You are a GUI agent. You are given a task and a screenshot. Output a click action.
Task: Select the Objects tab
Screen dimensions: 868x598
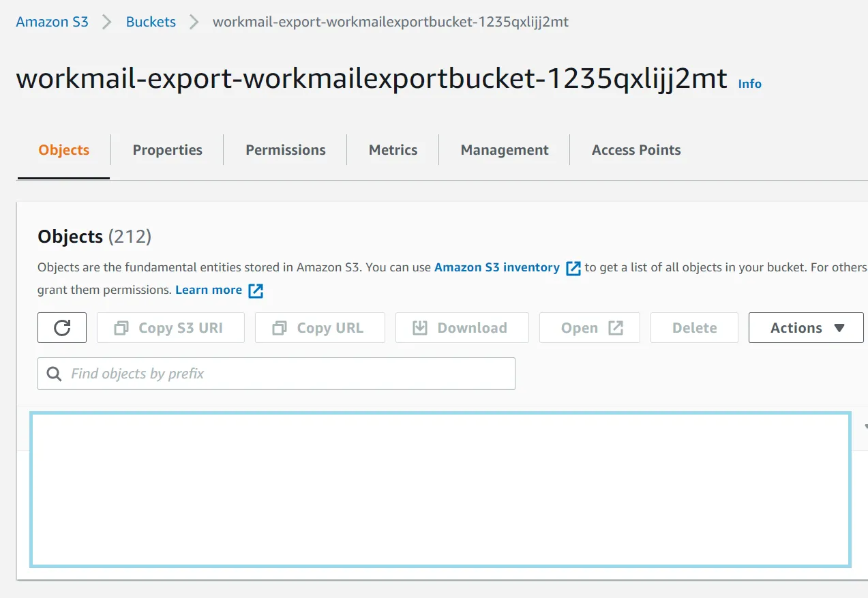click(64, 150)
